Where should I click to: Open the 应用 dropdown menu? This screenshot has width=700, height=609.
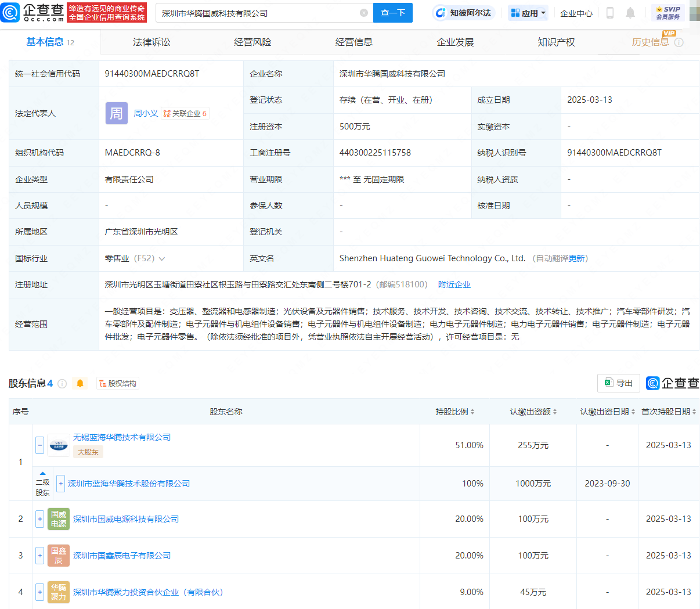coord(528,13)
